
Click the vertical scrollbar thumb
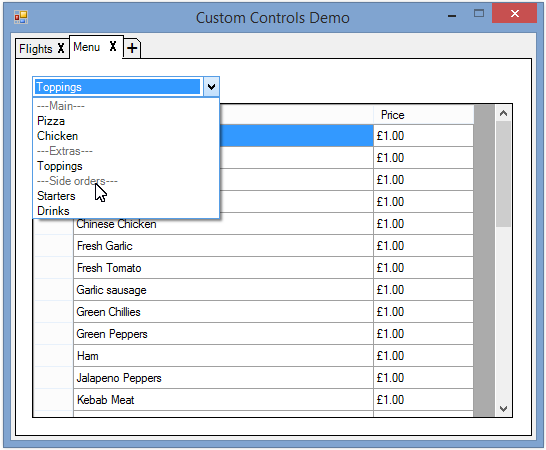coord(503,174)
